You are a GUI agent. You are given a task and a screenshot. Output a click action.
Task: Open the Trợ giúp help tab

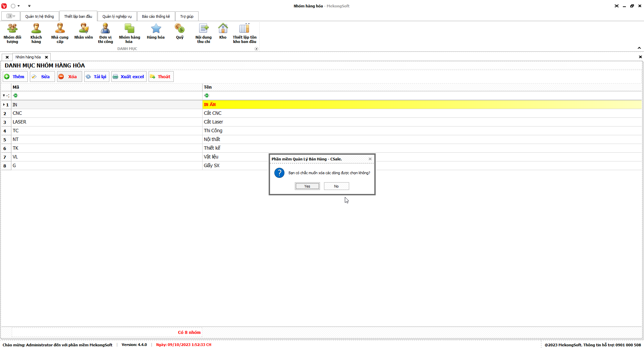[x=187, y=16]
